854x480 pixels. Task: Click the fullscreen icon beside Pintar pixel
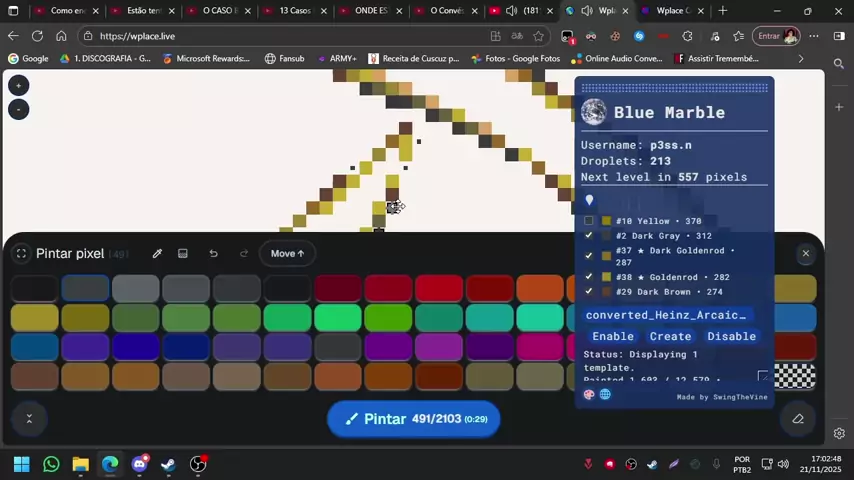[21, 254]
